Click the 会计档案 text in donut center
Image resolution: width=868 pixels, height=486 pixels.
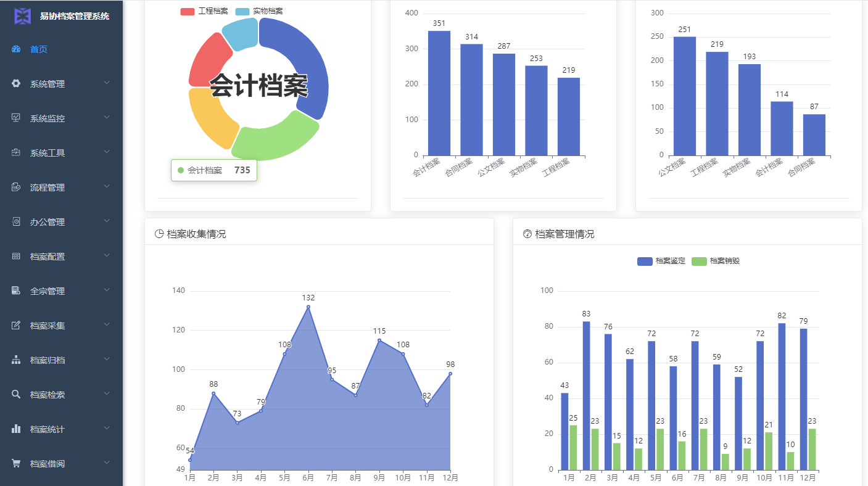(258, 86)
